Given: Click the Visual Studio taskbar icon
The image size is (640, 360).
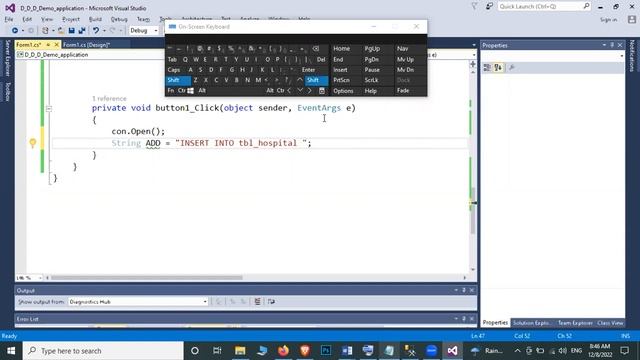Looking at the screenshot, I should (452, 351).
